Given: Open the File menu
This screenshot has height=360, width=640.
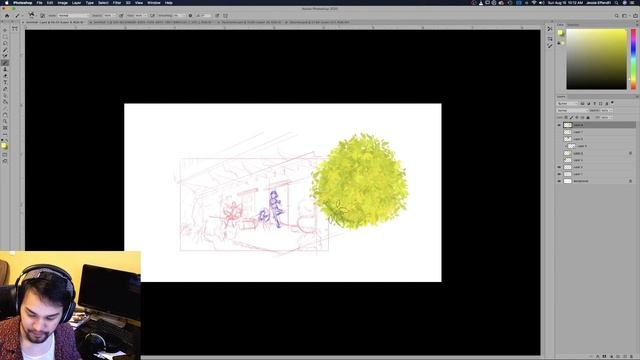Looking at the screenshot, I should pos(39,2).
